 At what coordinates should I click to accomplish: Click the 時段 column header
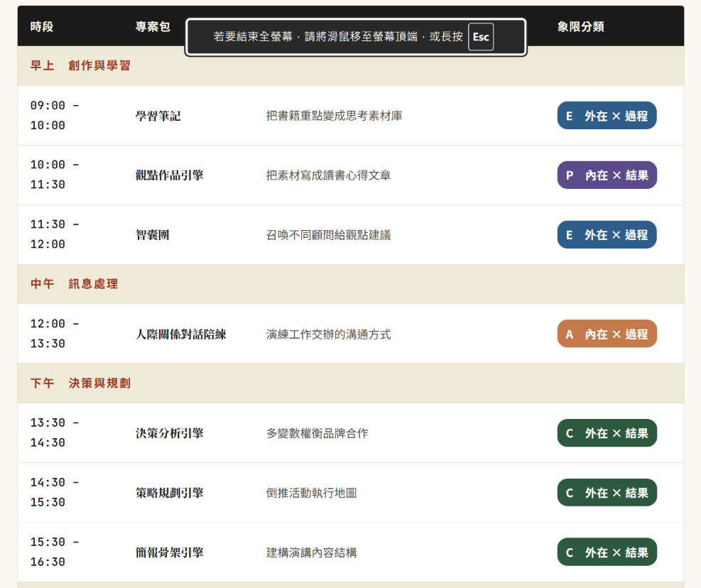coord(42,27)
